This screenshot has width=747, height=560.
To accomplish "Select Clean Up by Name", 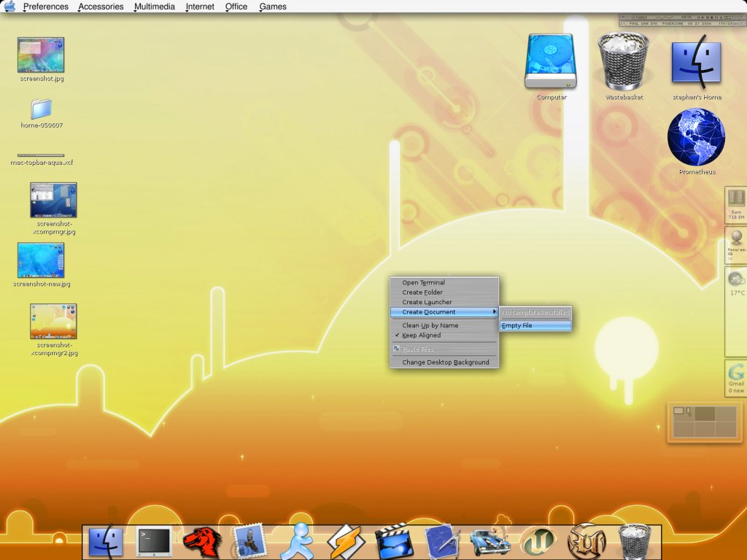I will [x=444, y=325].
